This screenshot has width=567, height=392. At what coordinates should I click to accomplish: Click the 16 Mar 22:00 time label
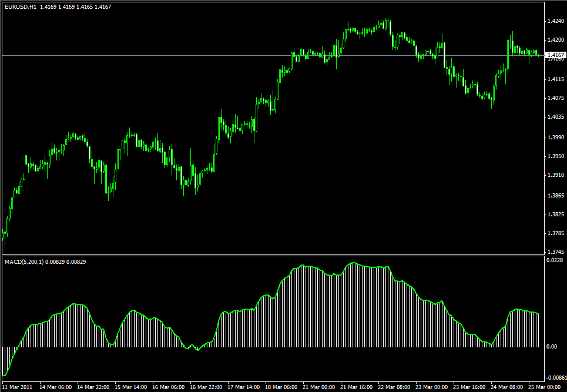point(206,387)
